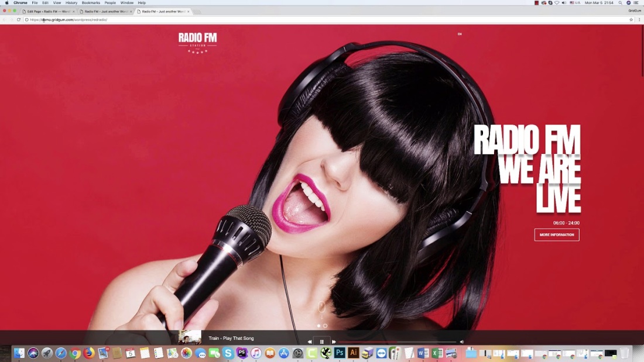The width and height of the screenshot is (644, 362).
Task: Switch to the second slide indicator dot
Action: pyautogui.click(x=326, y=326)
